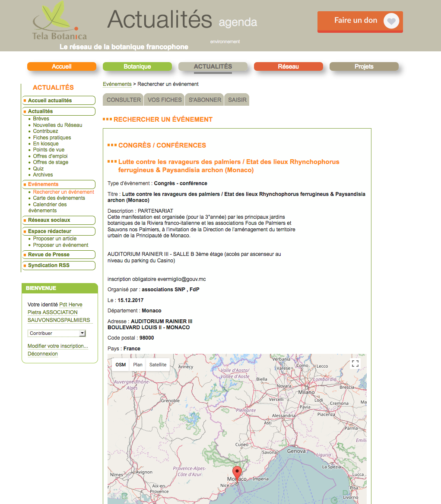Open Proposer un article link
The image size is (441, 504).
click(55, 239)
